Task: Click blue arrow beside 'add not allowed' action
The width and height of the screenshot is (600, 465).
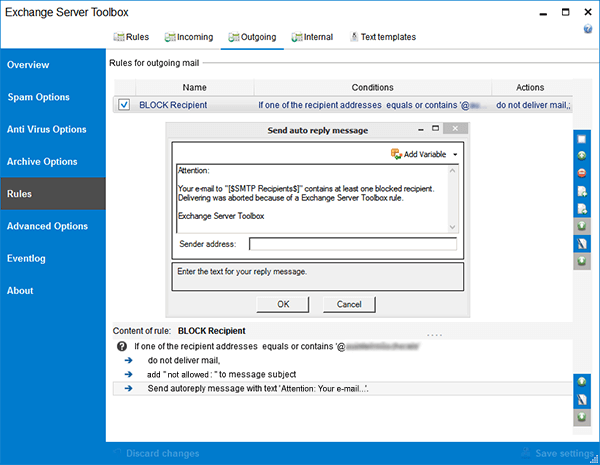Action: (129, 374)
